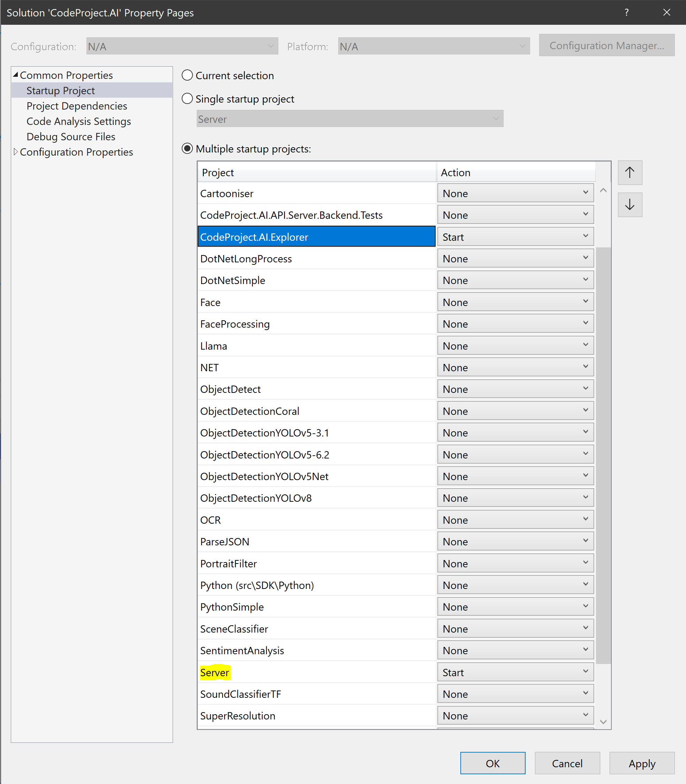
Task: Open Action dropdown for NET
Action: point(515,367)
